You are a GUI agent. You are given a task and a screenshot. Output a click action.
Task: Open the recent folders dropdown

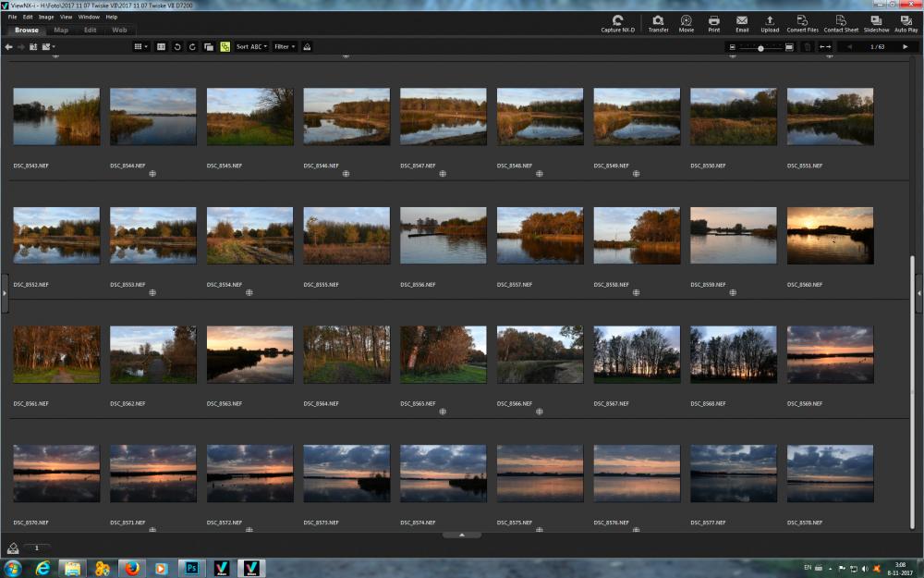point(48,46)
